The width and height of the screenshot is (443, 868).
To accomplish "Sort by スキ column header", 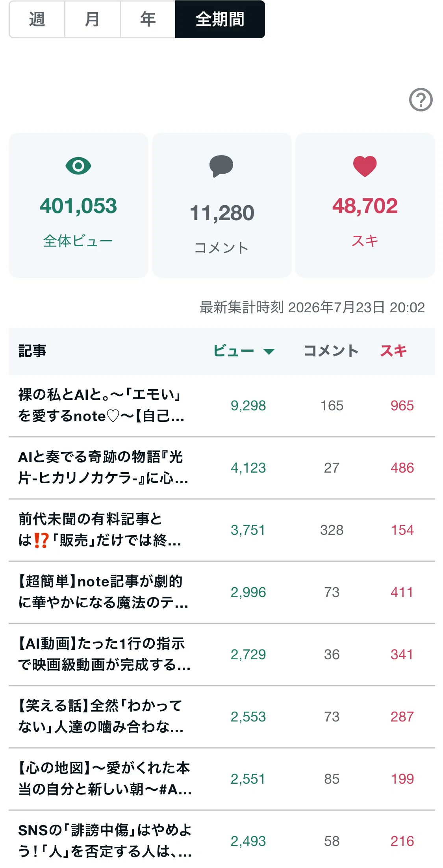I will [393, 351].
